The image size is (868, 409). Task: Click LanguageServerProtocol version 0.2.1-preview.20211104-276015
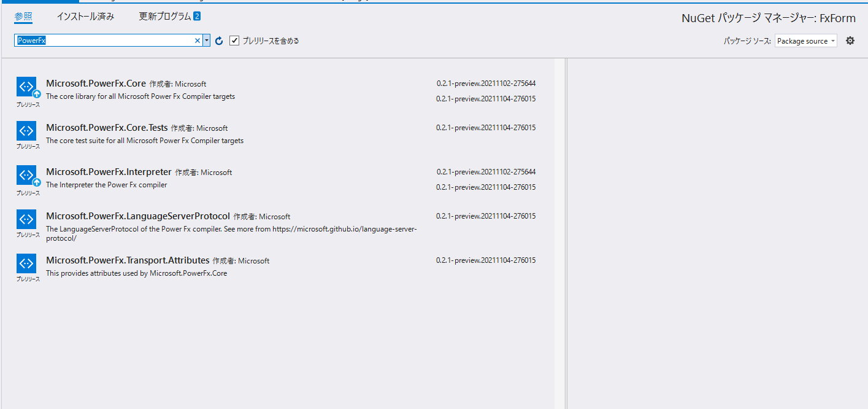[x=486, y=216]
